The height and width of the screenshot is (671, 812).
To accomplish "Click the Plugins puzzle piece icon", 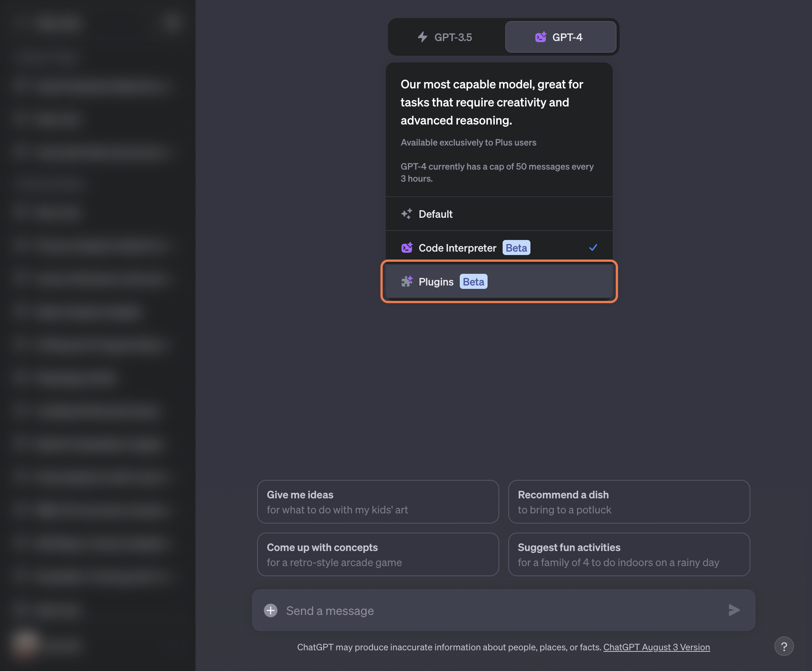I will (x=407, y=282).
